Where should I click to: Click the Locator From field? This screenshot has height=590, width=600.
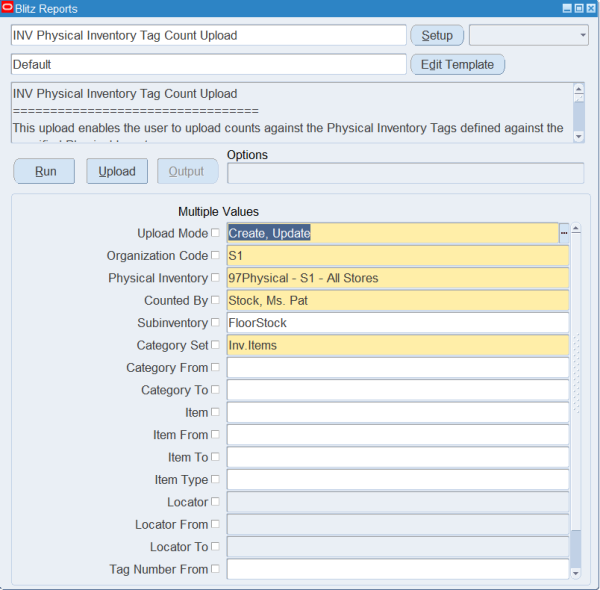398,524
